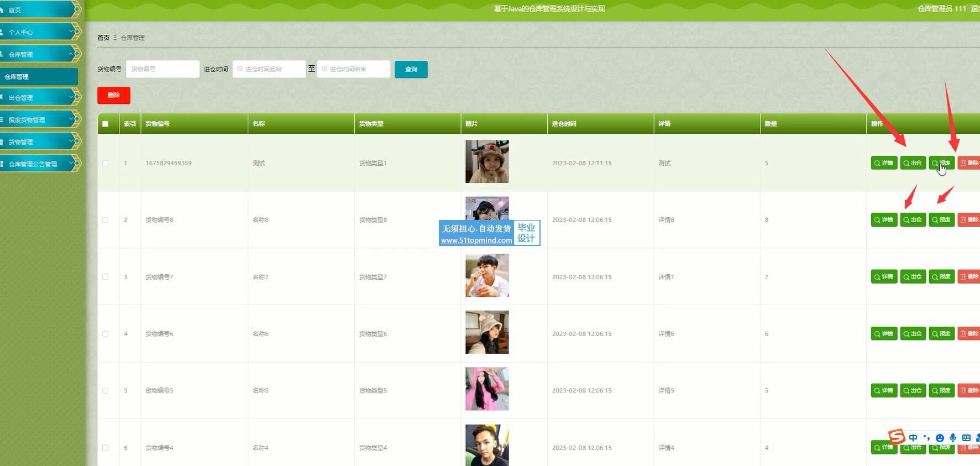Click the microphone voice input icon
This screenshot has height=466, width=980.
tap(953, 437)
